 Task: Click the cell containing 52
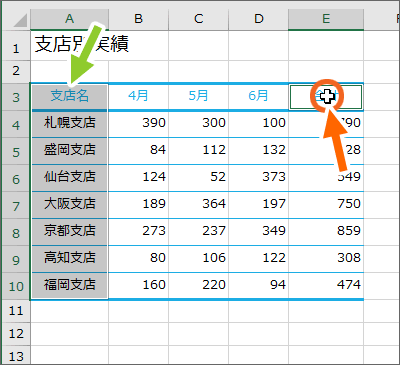[199, 178]
